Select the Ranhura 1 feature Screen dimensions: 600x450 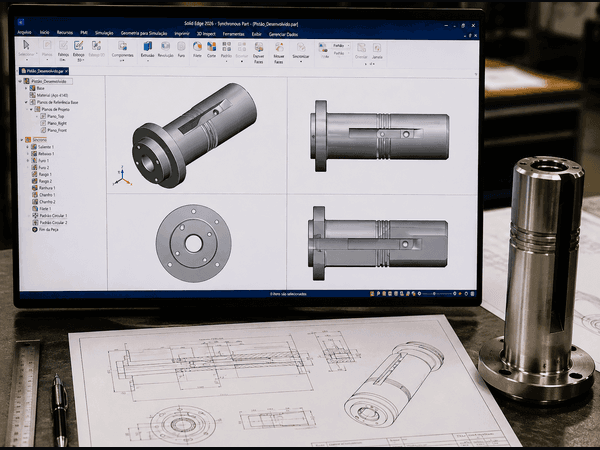pyautogui.click(x=43, y=188)
